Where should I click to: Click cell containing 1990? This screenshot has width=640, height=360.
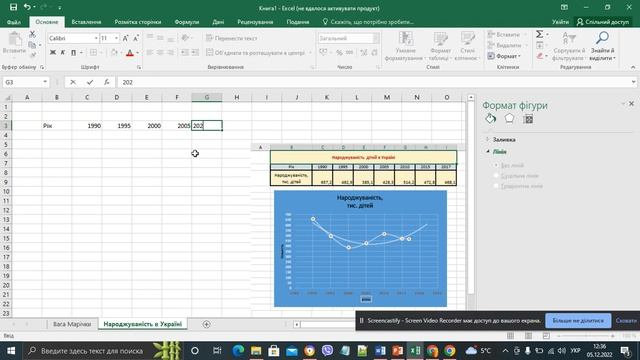(87, 126)
